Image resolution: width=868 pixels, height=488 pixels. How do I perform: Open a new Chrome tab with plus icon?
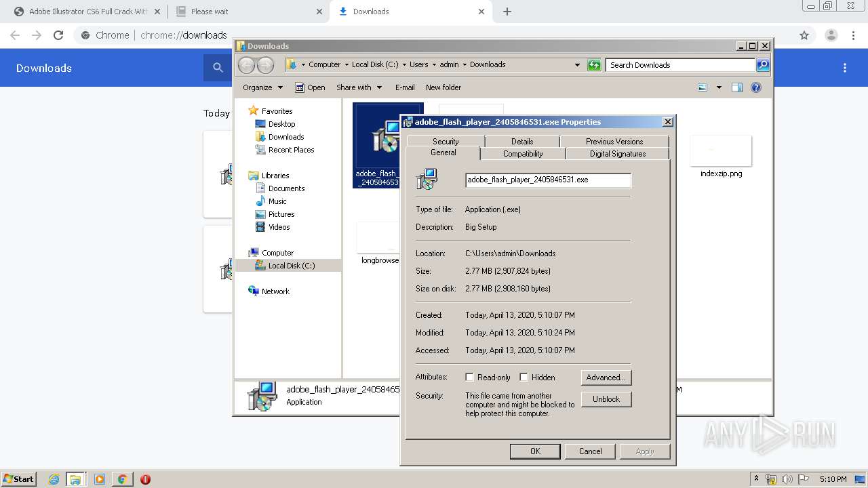(507, 12)
